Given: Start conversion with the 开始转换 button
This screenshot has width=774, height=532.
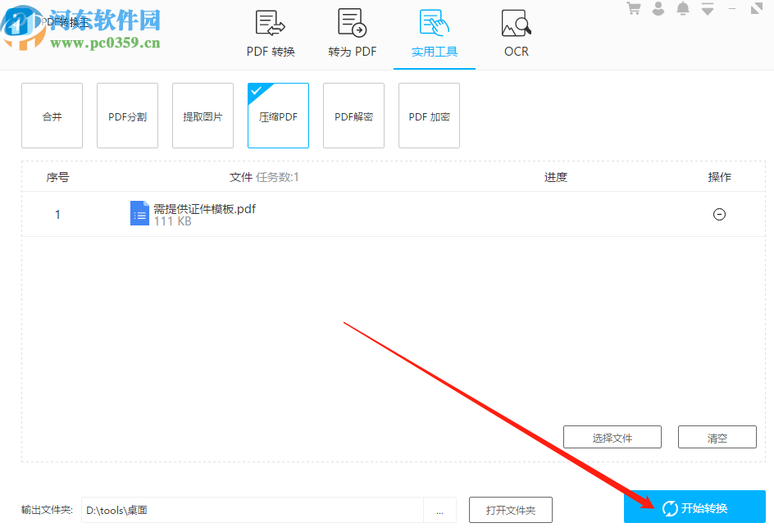Looking at the screenshot, I should pyautogui.click(x=694, y=507).
